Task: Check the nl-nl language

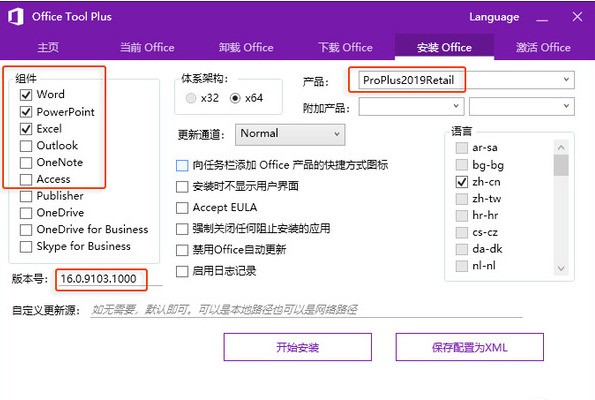Action: click(x=461, y=266)
